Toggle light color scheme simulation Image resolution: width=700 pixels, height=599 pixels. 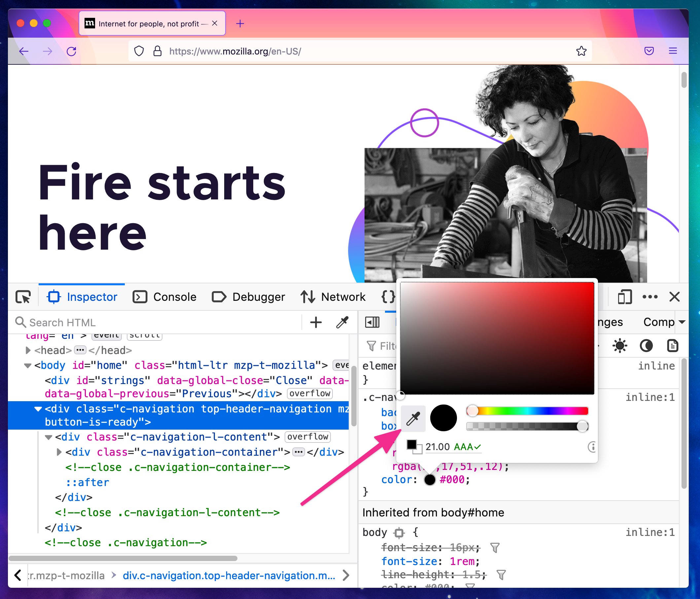coord(619,346)
